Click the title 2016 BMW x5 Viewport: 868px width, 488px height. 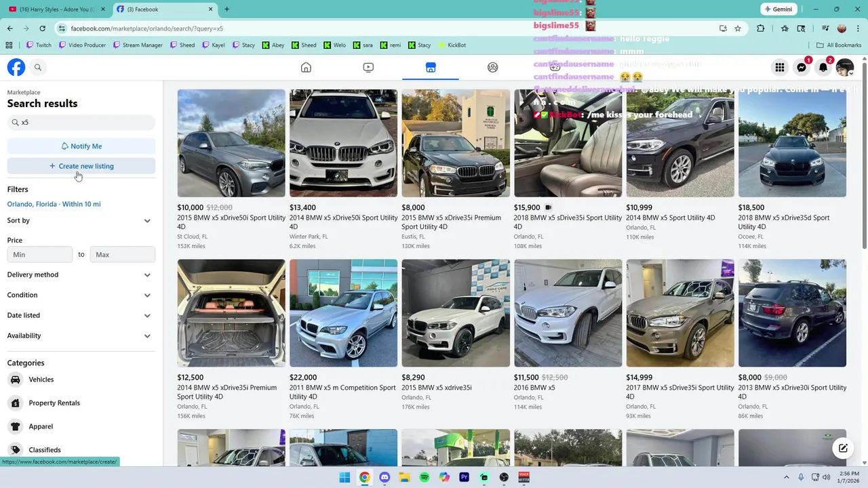pyautogui.click(x=534, y=388)
